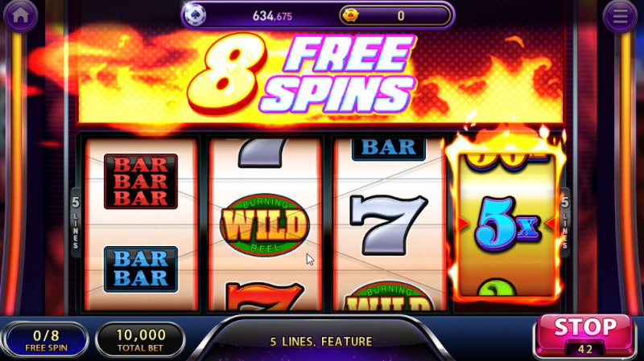
Task: Click the 0/8 Free Spin counter
Action: (x=46, y=340)
